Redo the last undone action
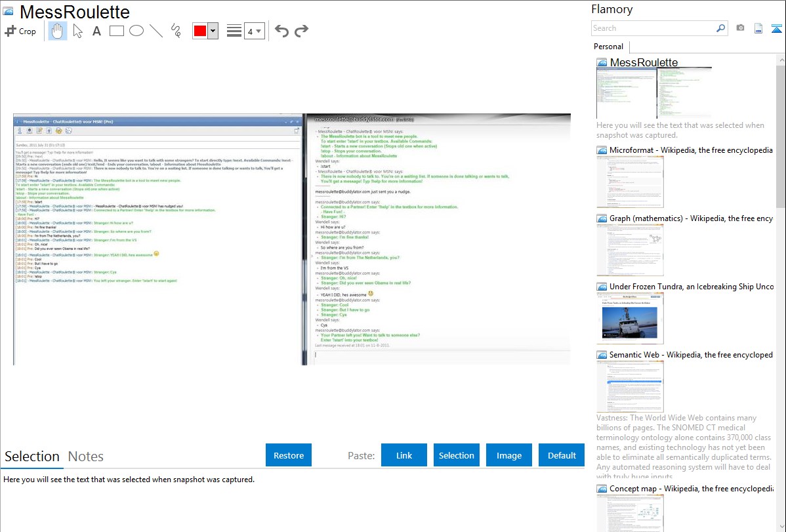 click(301, 31)
